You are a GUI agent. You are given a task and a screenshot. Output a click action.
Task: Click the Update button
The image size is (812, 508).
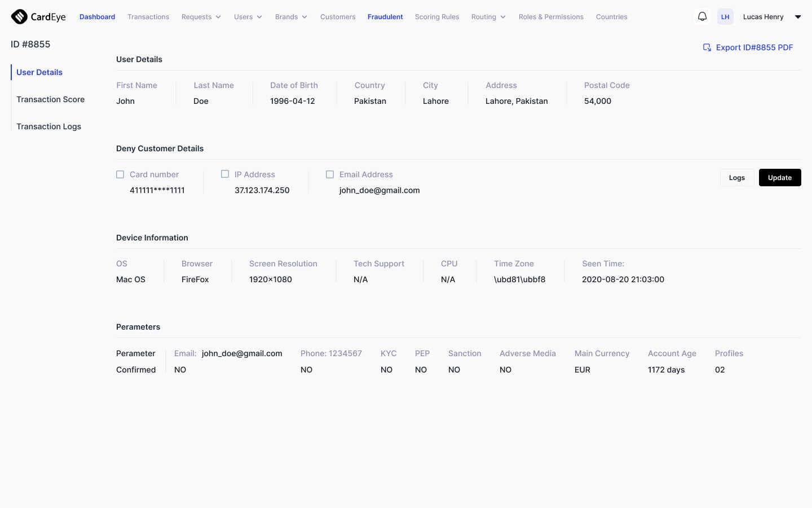pyautogui.click(x=780, y=177)
